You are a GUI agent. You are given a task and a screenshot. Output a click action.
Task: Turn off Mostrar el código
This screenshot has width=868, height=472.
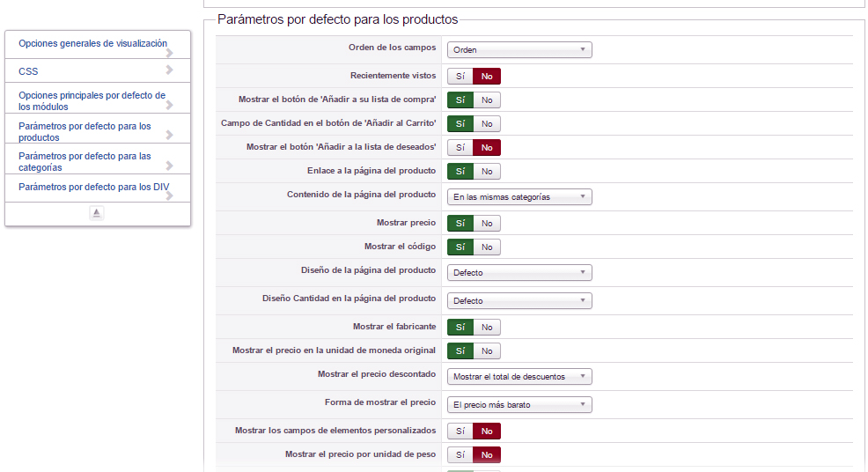pyautogui.click(x=487, y=247)
